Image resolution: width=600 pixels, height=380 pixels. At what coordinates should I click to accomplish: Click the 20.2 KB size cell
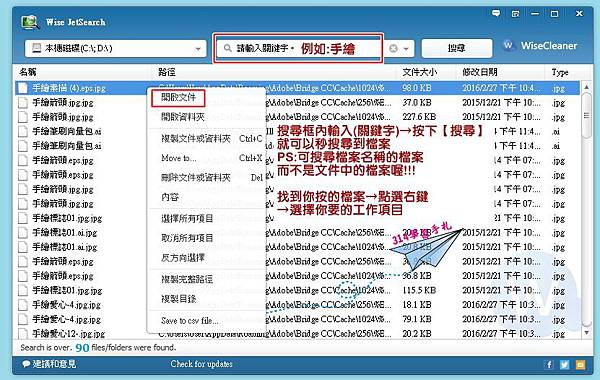coord(416,334)
